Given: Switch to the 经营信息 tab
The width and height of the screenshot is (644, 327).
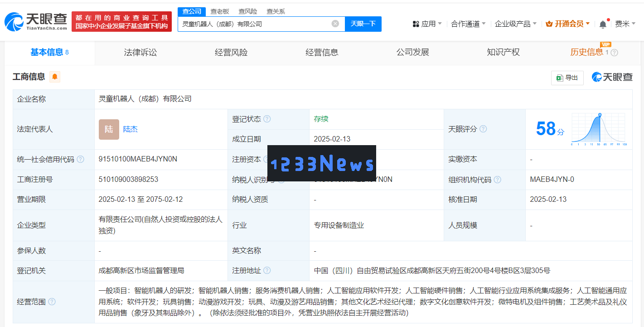Looking at the screenshot, I should (x=322, y=53).
